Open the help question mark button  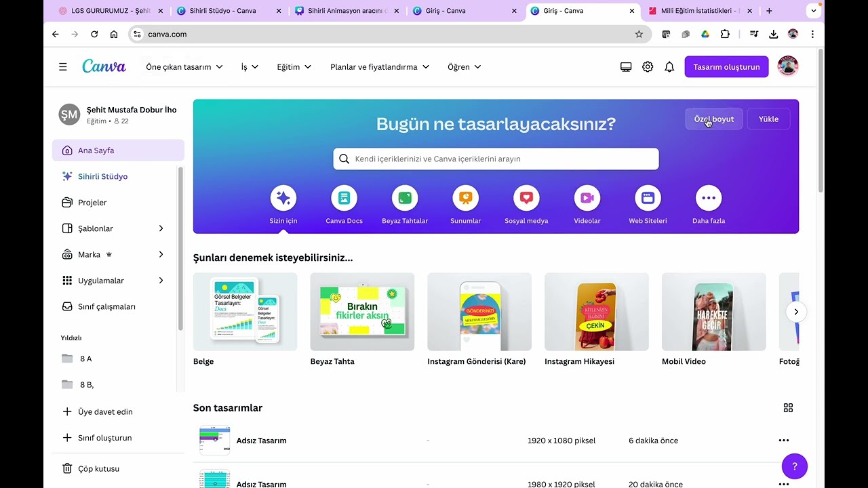click(795, 466)
